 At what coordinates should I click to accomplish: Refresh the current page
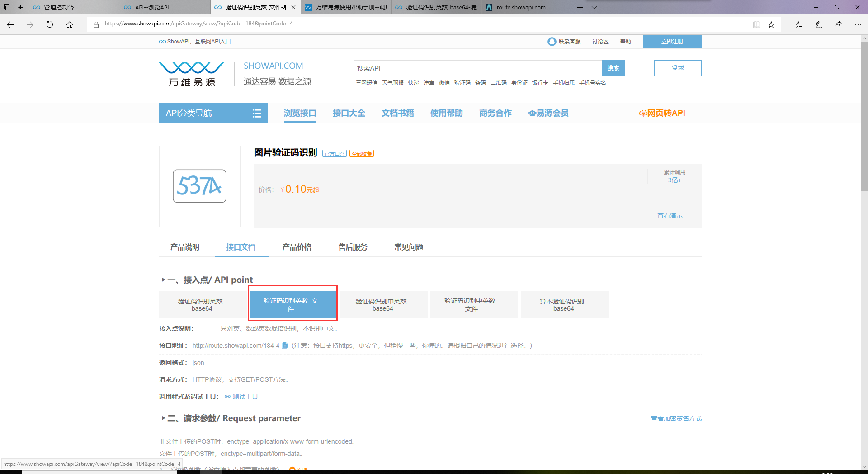pos(50,24)
